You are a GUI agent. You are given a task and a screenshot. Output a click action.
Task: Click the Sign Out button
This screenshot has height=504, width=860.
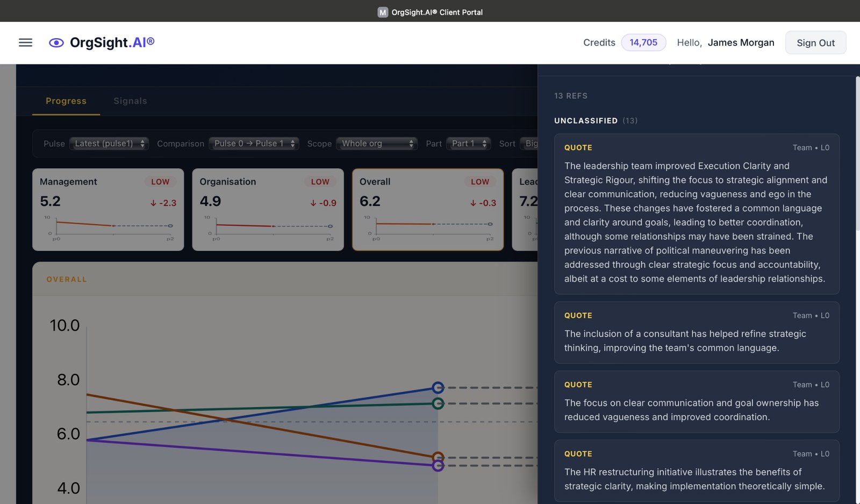click(815, 43)
